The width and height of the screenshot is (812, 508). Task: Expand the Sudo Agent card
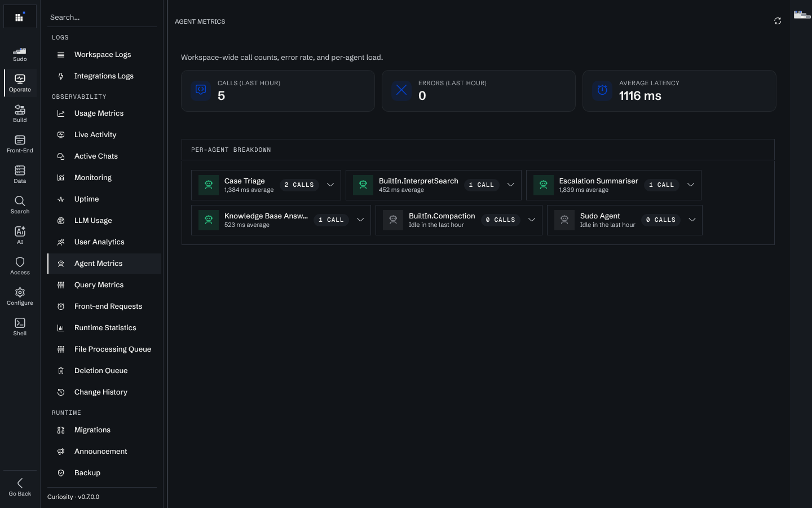pos(692,220)
